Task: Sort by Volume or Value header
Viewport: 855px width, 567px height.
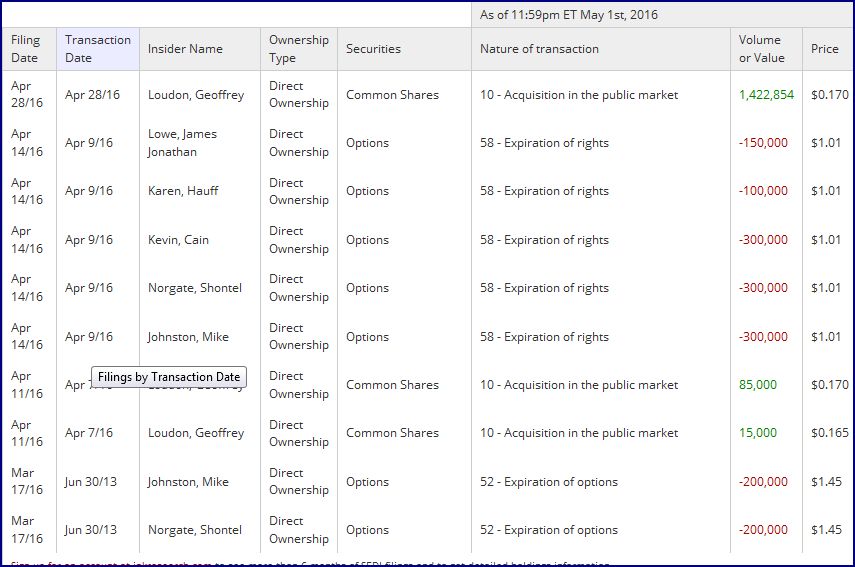Action: (760, 49)
